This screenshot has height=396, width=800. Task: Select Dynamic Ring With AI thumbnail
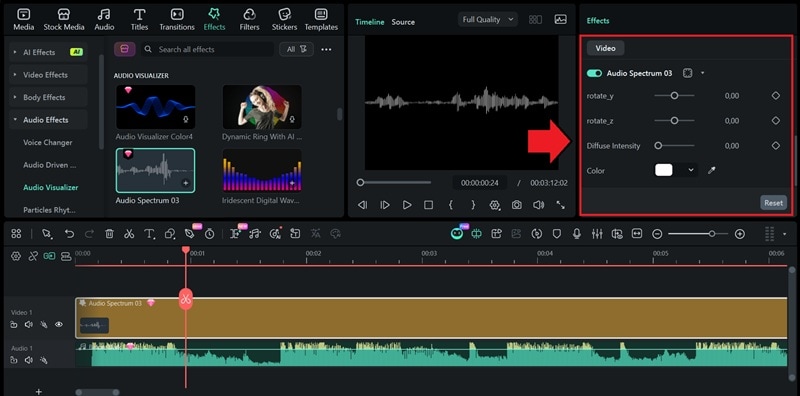point(262,107)
